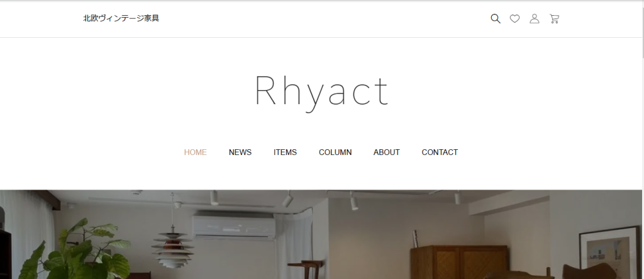The height and width of the screenshot is (279, 644).
Task: Click the layered pendant lamp in photo
Action: tap(172, 249)
